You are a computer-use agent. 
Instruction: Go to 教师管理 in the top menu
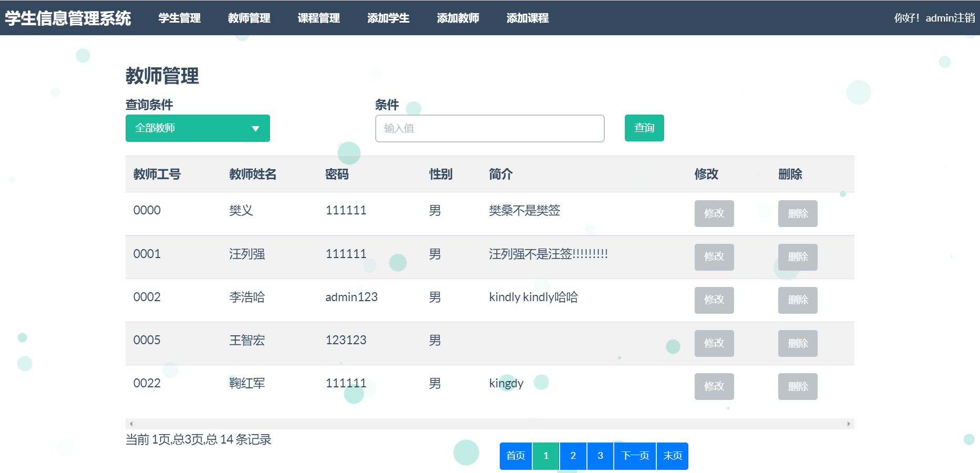[x=249, y=18]
